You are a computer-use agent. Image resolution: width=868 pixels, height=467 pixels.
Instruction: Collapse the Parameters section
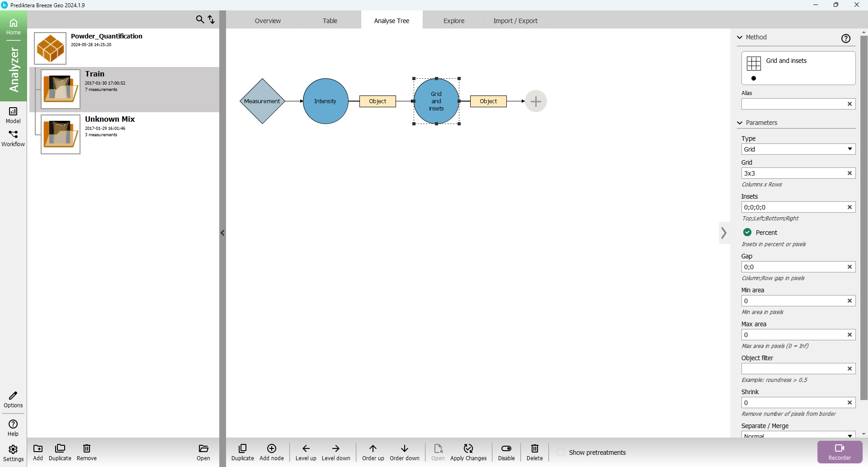click(x=740, y=123)
